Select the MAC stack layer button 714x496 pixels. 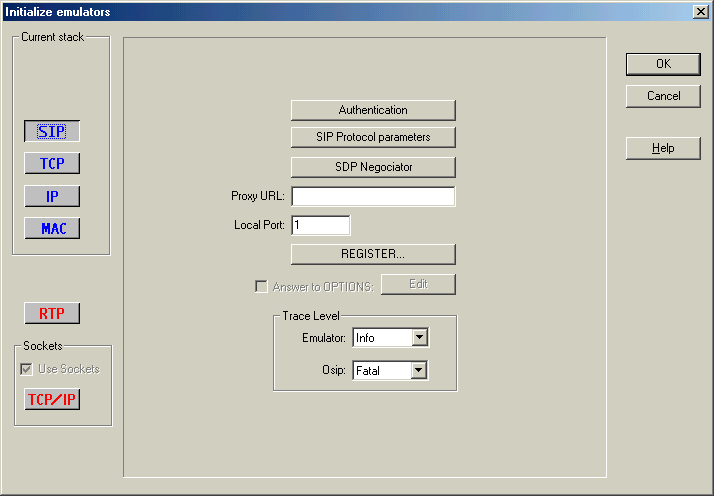click(x=52, y=228)
